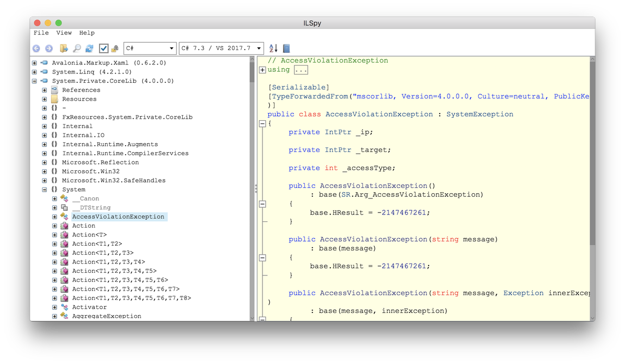Expand the collapsed using block in code
The height and width of the screenshot is (364, 625).
tap(262, 70)
